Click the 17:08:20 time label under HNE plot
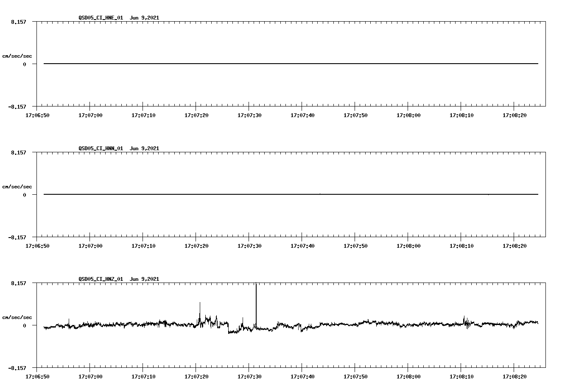The image size is (576, 392). coord(514,115)
